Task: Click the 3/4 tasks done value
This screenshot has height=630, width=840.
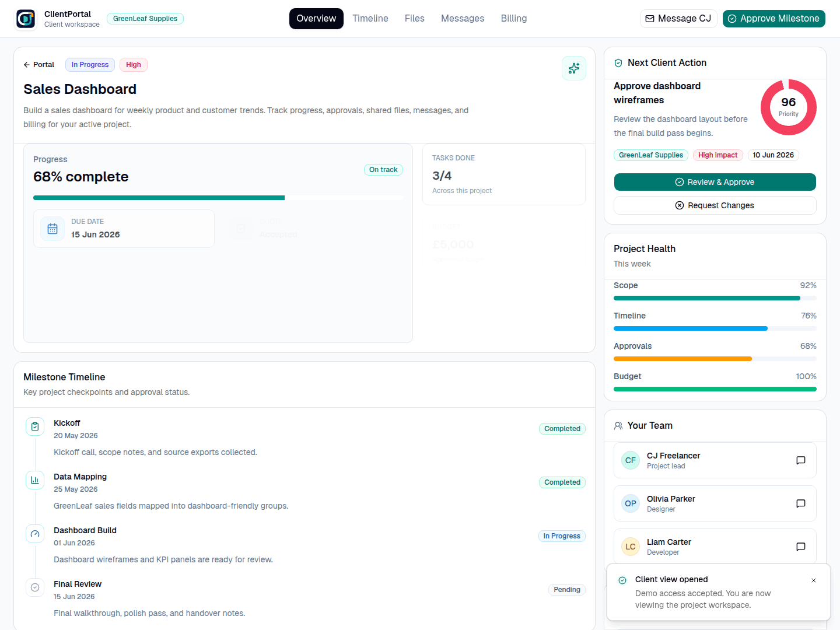Action: pos(442,176)
